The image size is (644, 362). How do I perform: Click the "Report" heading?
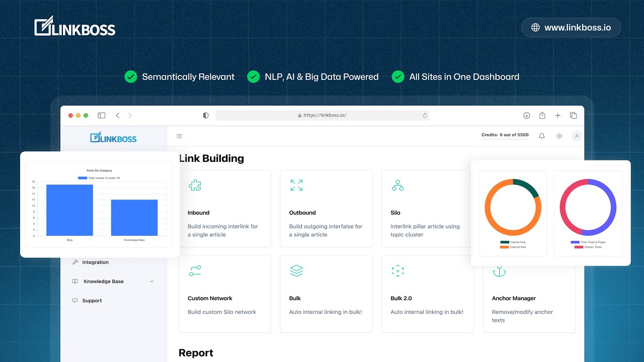click(x=196, y=353)
